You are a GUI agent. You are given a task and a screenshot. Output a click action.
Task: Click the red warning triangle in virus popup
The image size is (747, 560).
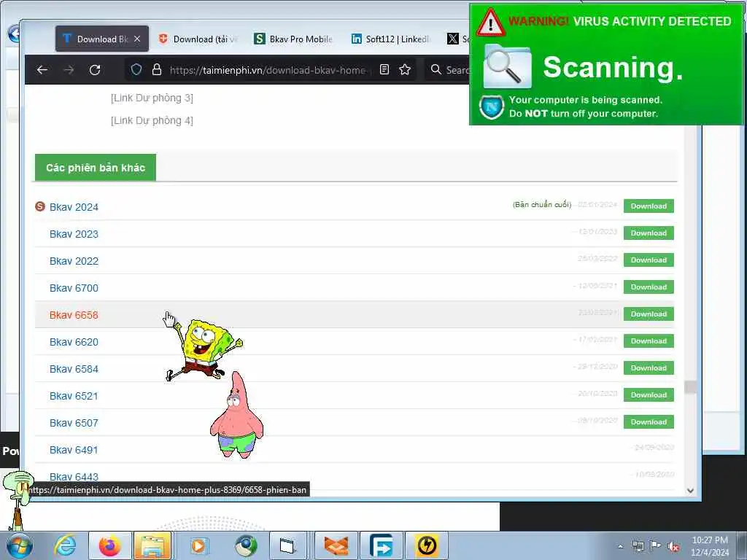490,23
